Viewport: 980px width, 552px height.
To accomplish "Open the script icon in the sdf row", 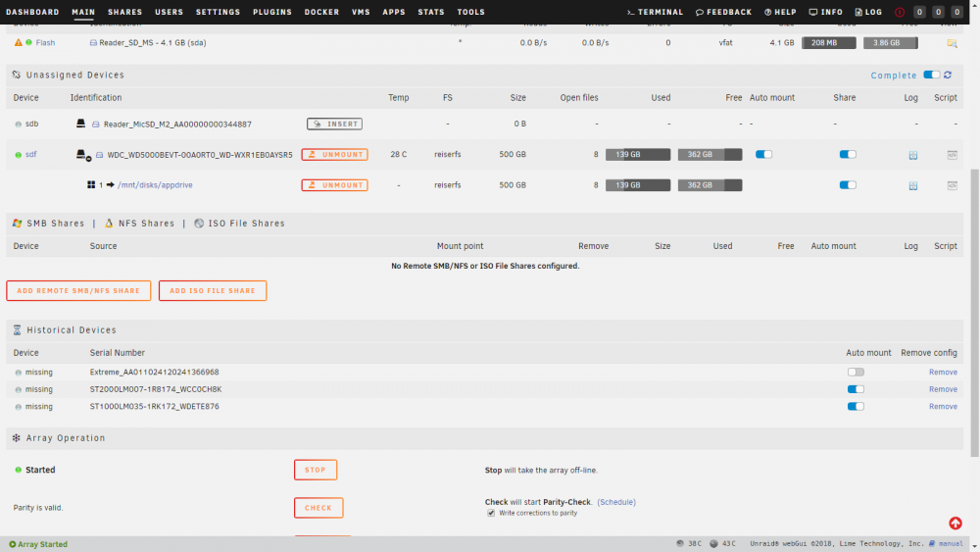I will 952,155.
